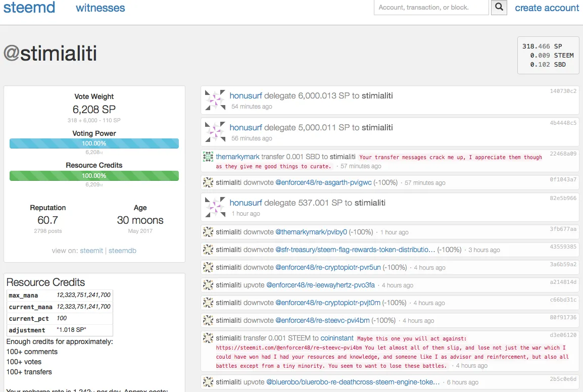Select the adjustment "1.018 SP" cell
The image size is (583, 392).
[84, 330]
